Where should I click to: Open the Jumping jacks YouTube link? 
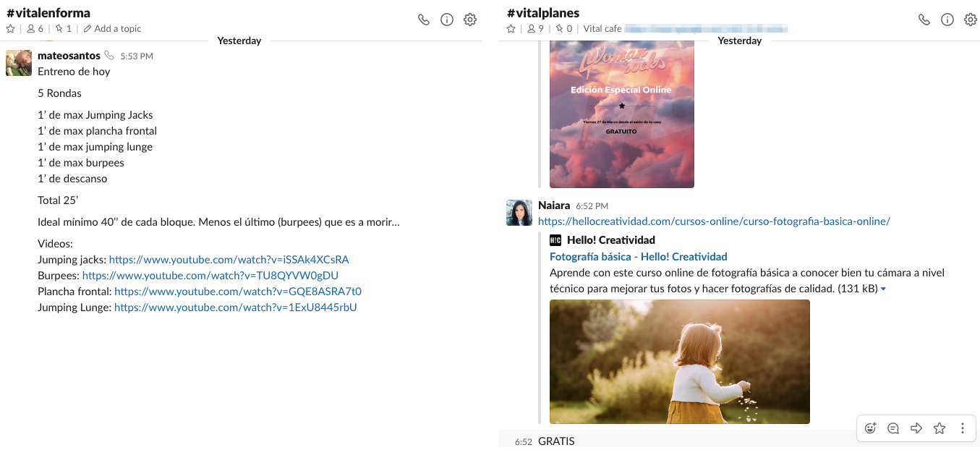(229, 260)
